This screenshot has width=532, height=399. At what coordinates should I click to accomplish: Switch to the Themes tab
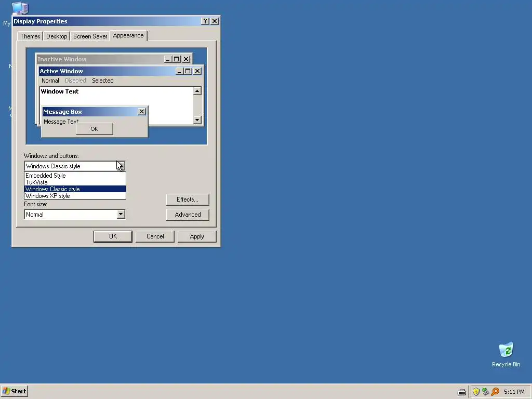click(30, 36)
